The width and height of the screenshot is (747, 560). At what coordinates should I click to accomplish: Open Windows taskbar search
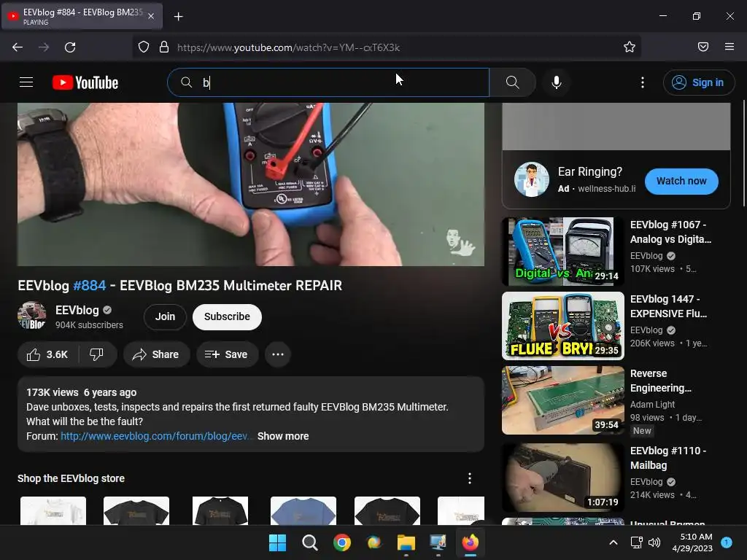tap(309, 542)
